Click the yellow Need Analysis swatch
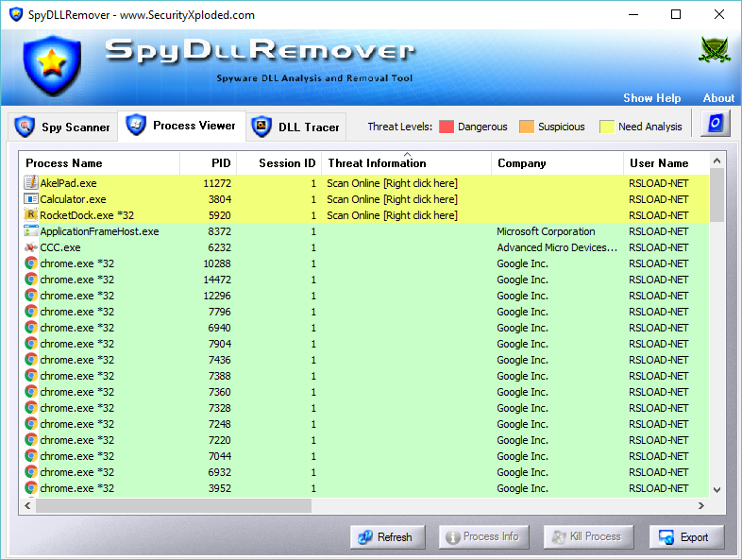 coord(607,127)
